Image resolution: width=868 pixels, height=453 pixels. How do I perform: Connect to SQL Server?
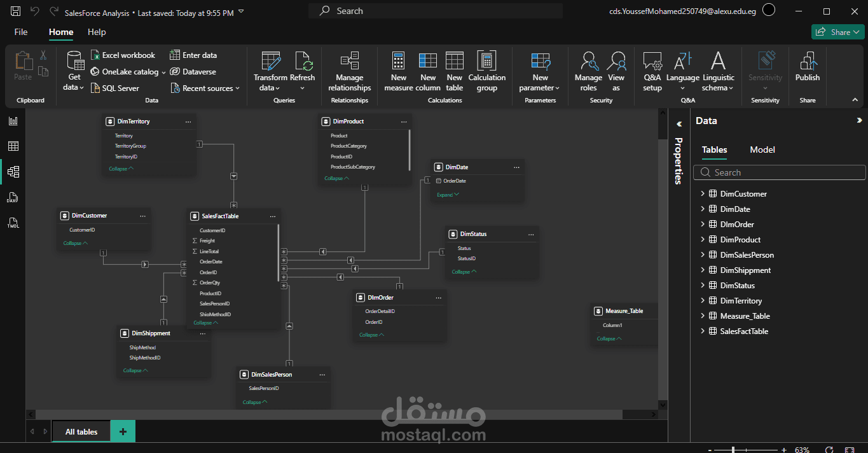point(114,88)
